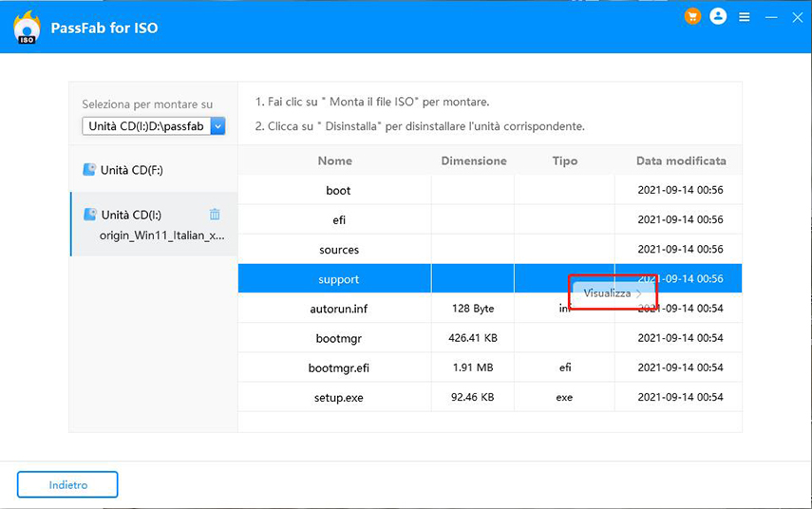812x509 pixels.
Task: Click the drive selection combo box text
Action: coord(145,125)
